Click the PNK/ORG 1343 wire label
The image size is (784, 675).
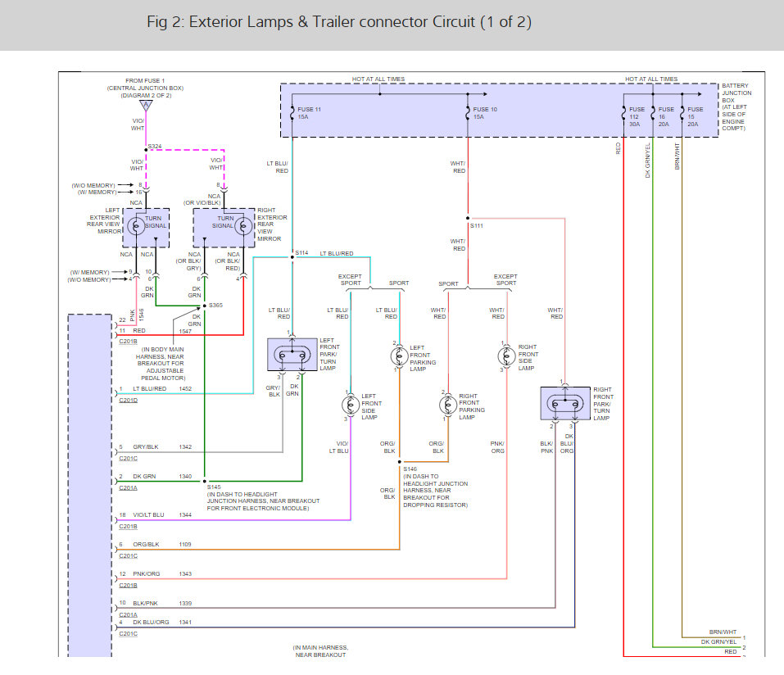[162, 574]
